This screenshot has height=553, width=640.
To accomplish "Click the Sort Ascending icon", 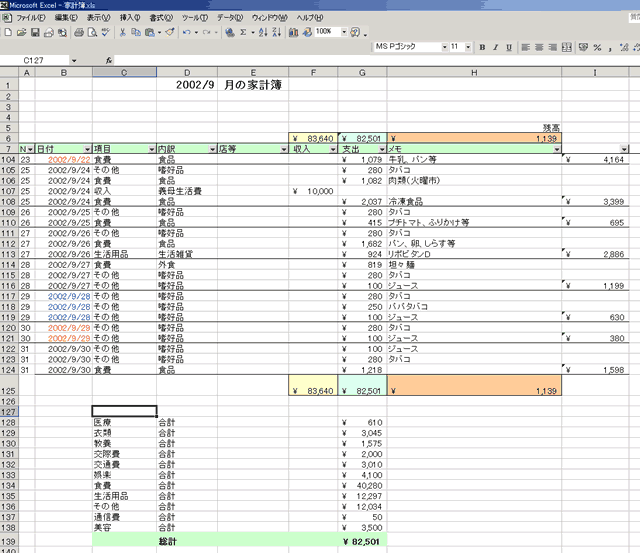I will pyautogui.click(x=262, y=33).
